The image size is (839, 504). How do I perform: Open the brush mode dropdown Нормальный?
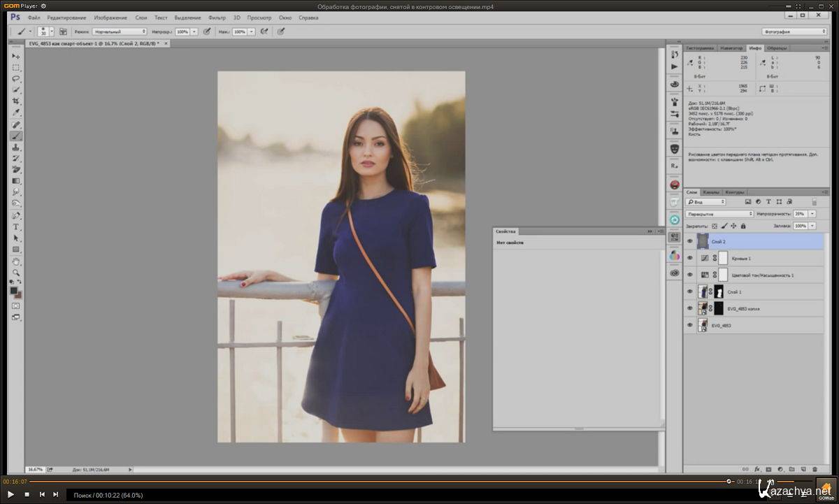pos(120,31)
